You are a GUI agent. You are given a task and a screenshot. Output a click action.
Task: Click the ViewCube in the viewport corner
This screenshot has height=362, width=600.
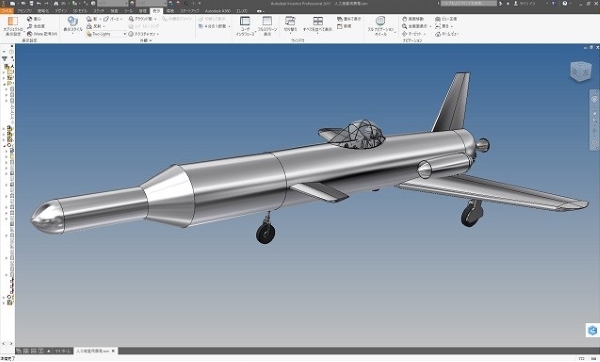(x=580, y=71)
